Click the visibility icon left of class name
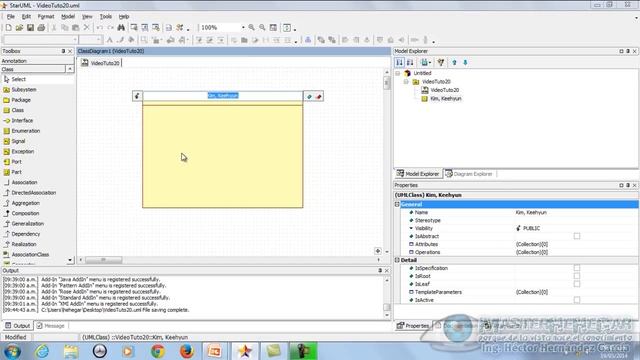The height and width of the screenshot is (360, 640). pyautogui.click(x=137, y=96)
